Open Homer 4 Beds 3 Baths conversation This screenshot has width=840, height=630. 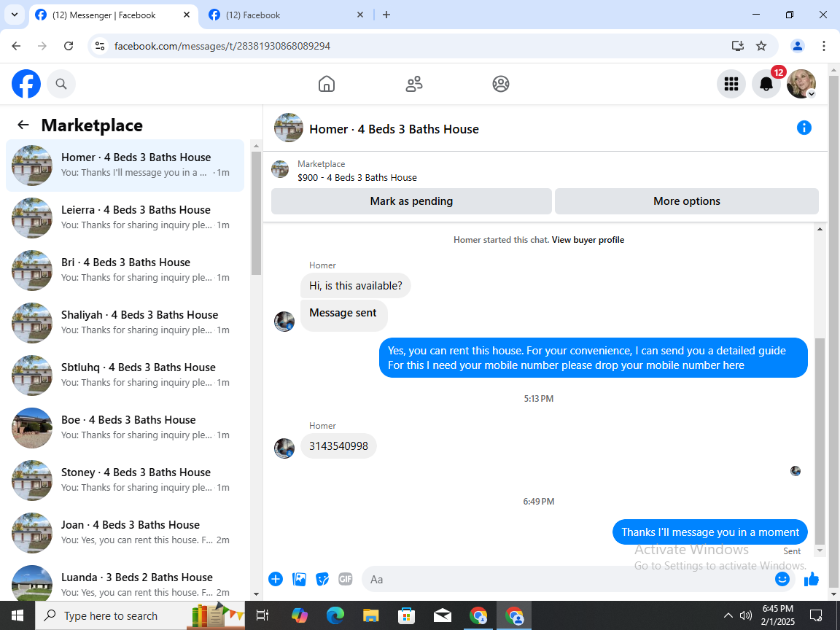click(125, 165)
